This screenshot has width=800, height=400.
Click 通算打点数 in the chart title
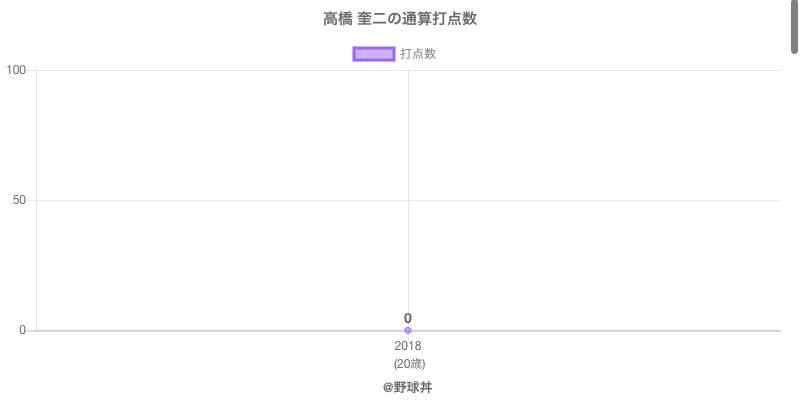click(x=434, y=19)
